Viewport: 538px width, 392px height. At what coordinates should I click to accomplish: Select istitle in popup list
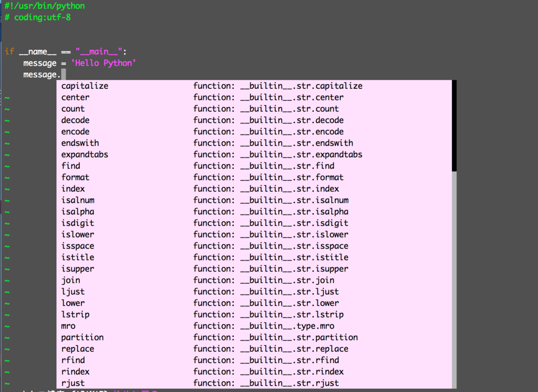coord(254,257)
